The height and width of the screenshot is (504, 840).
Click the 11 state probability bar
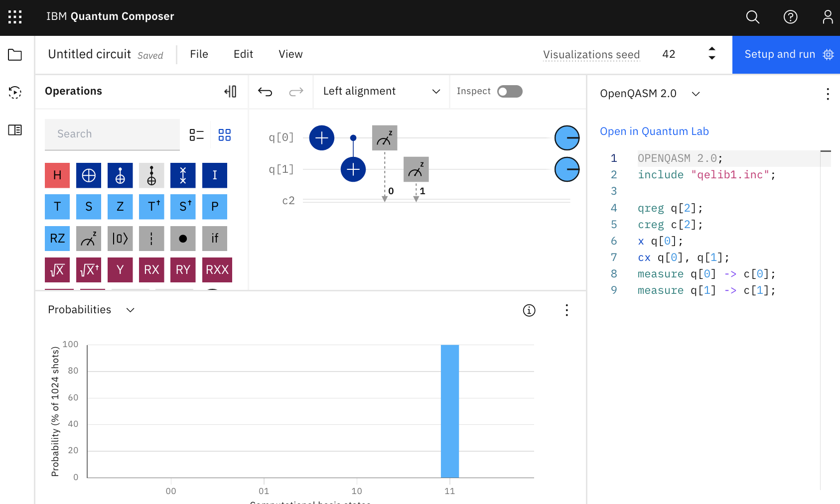[450, 411]
